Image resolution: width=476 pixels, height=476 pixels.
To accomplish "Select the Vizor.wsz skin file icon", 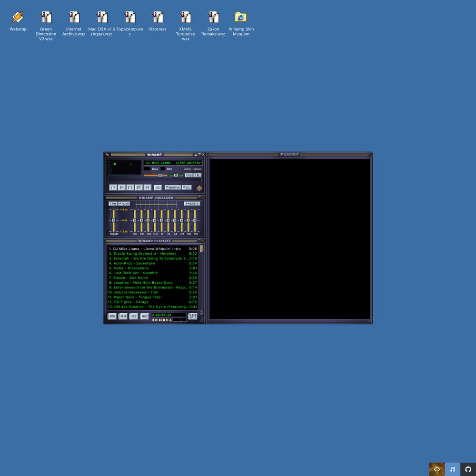I will coord(158,21).
